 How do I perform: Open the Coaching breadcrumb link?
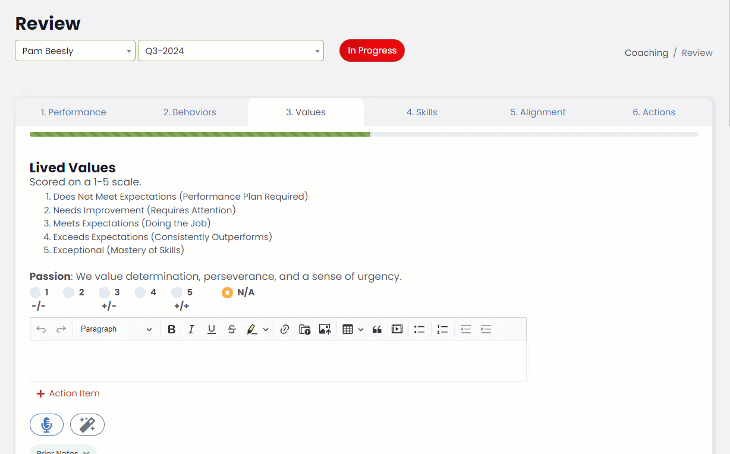646,53
